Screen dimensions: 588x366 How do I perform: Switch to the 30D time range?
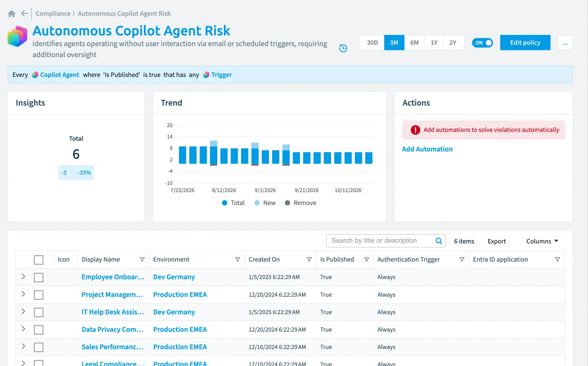coord(372,43)
